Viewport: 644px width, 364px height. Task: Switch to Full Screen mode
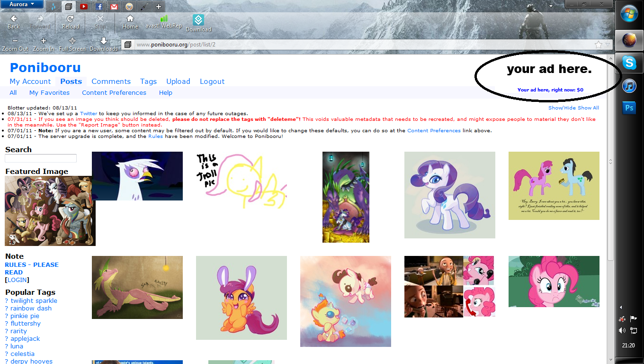click(72, 45)
